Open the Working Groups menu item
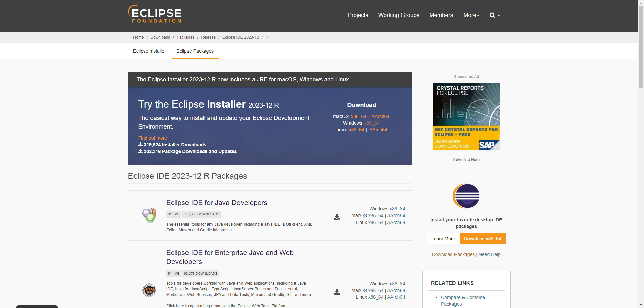 [x=399, y=15]
